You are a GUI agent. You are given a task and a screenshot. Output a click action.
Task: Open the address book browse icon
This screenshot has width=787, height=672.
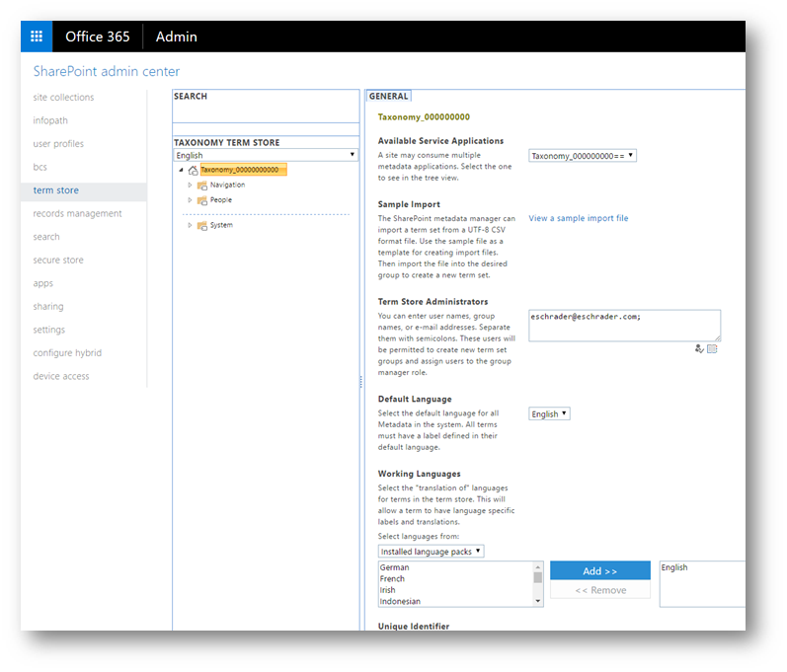(x=712, y=348)
